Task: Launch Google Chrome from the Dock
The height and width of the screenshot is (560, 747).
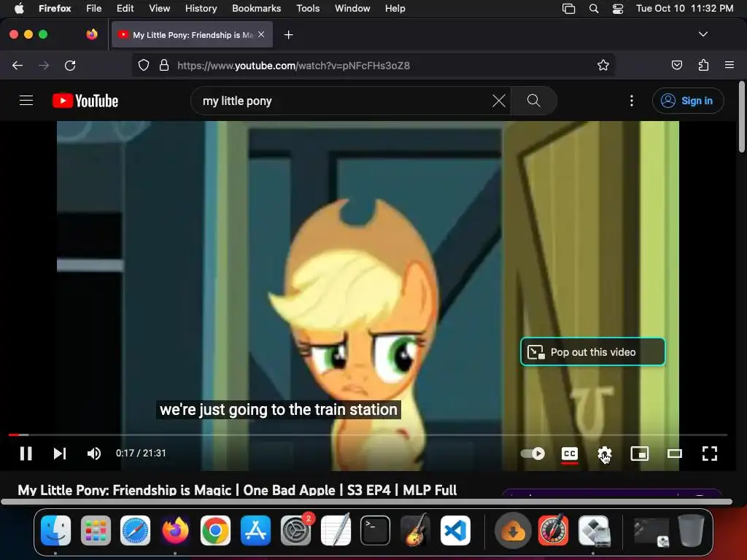Action: 215,530
